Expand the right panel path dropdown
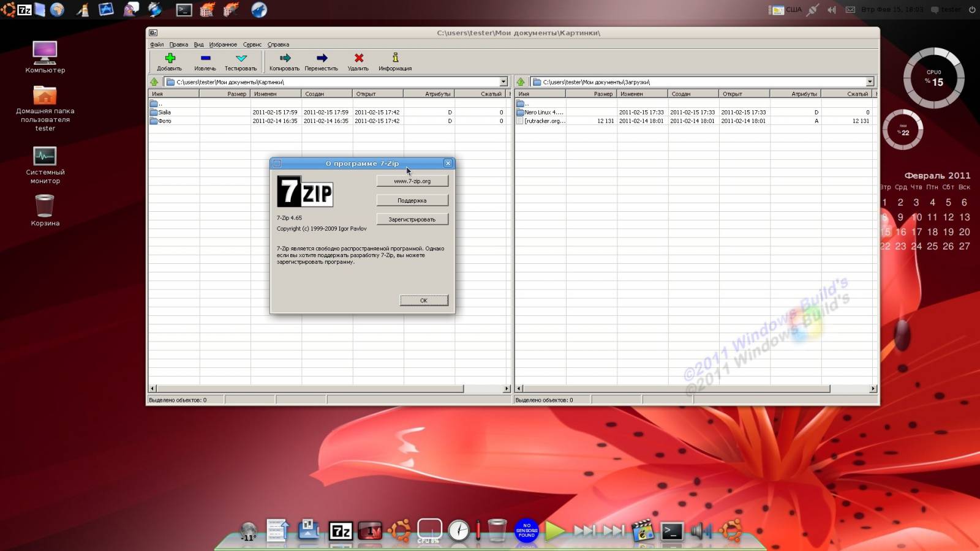The image size is (980, 551). pos(870,81)
